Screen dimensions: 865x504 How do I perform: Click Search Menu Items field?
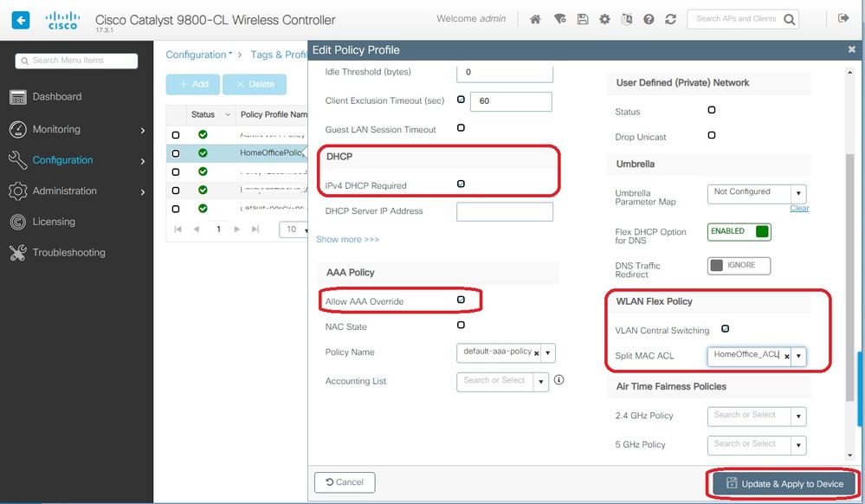point(77,61)
